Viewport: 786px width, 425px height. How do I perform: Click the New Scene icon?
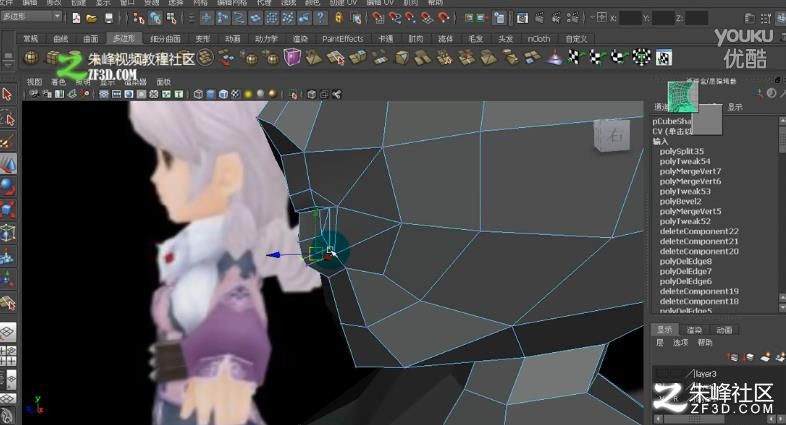point(76,19)
